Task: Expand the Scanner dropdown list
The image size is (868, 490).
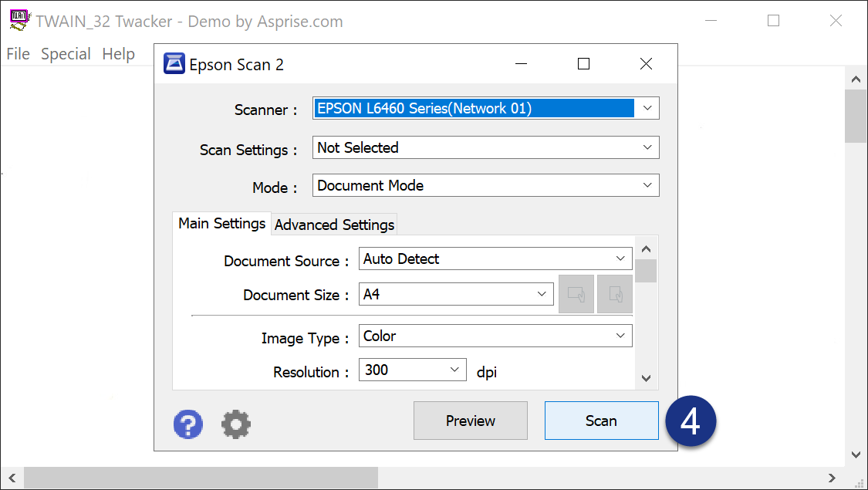Action: point(647,108)
